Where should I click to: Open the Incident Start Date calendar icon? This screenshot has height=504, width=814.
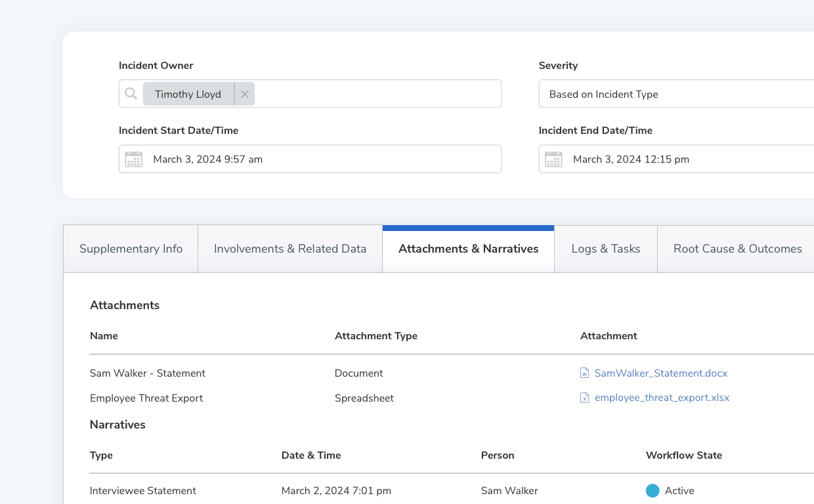coord(134,159)
